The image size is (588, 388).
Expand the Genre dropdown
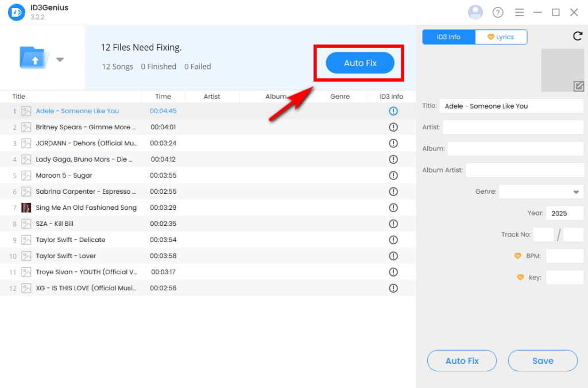tap(576, 191)
